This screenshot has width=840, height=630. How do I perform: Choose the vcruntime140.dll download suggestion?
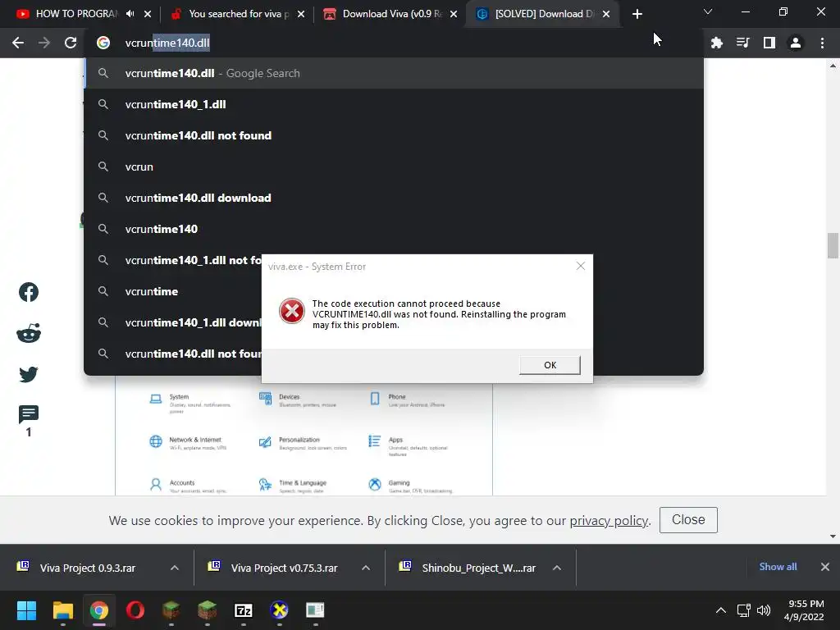pos(394,198)
